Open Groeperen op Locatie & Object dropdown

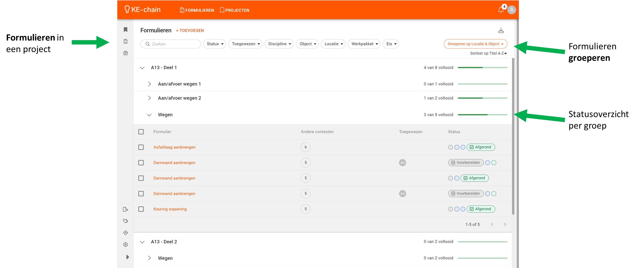(475, 44)
